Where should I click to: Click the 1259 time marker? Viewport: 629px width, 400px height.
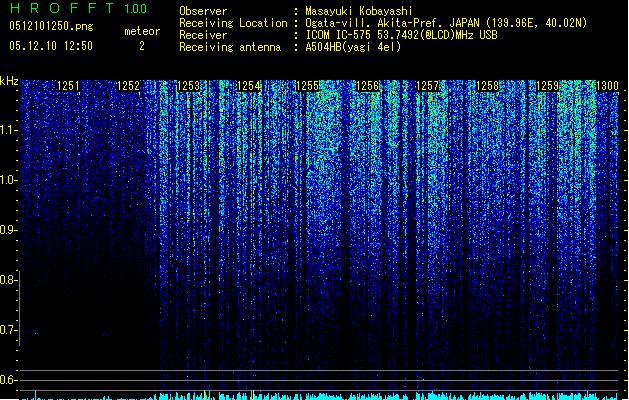(547, 86)
